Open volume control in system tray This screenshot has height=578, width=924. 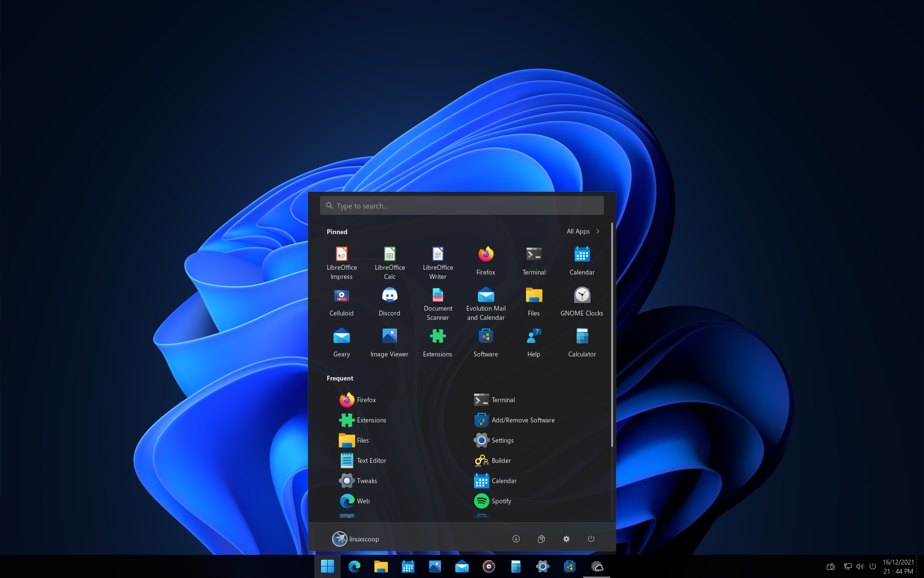[x=860, y=566]
